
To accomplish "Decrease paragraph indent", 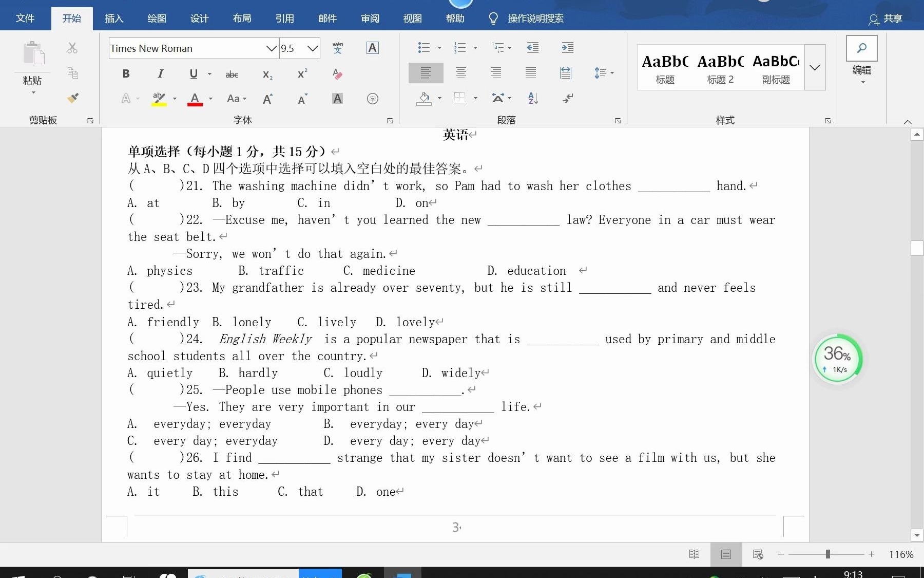I will coord(533,48).
